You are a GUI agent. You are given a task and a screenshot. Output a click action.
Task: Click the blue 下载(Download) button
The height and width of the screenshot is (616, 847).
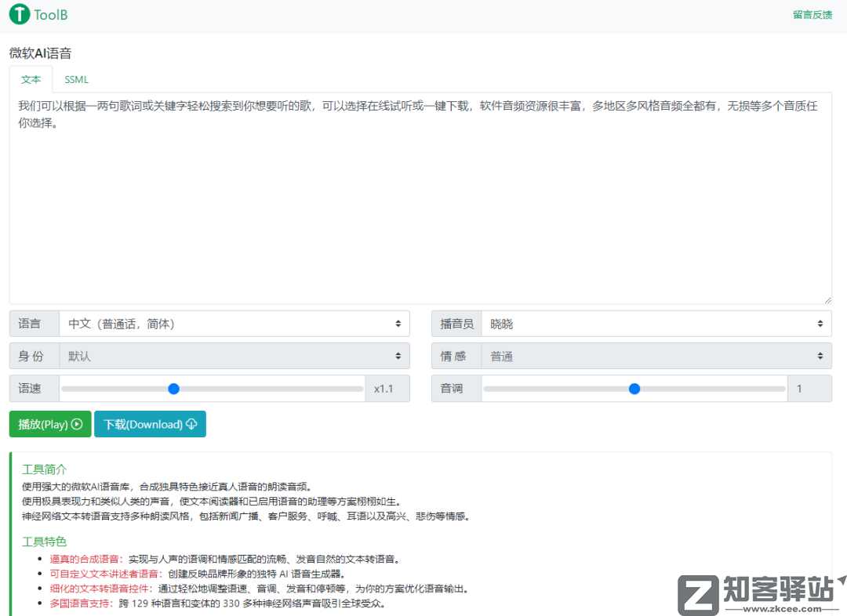point(150,424)
